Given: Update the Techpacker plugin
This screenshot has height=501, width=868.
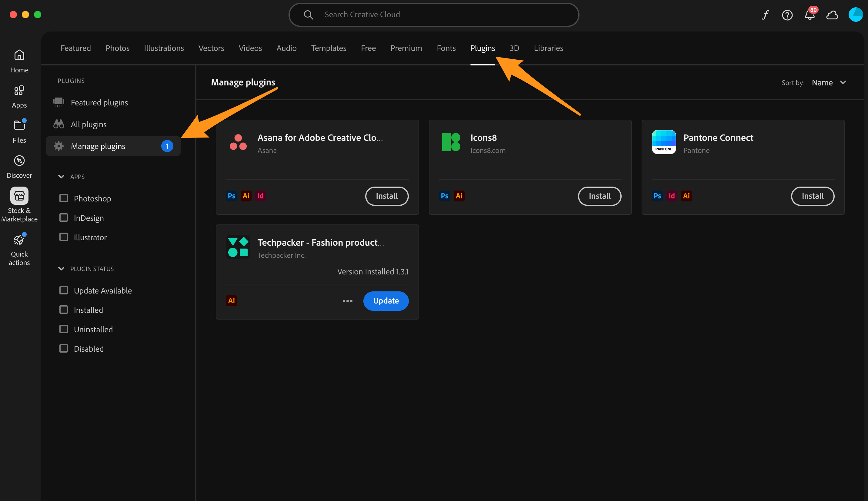Looking at the screenshot, I should tap(386, 301).
